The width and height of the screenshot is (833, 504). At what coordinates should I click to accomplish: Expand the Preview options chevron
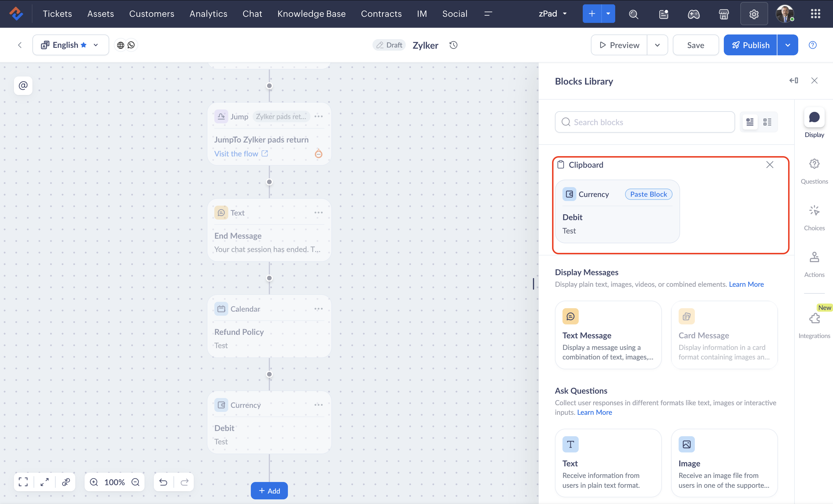pyautogui.click(x=657, y=45)
